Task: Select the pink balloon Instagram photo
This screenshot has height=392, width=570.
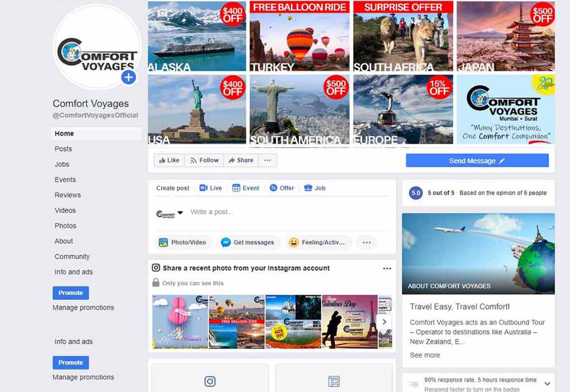Action: (x=180, y=322)
